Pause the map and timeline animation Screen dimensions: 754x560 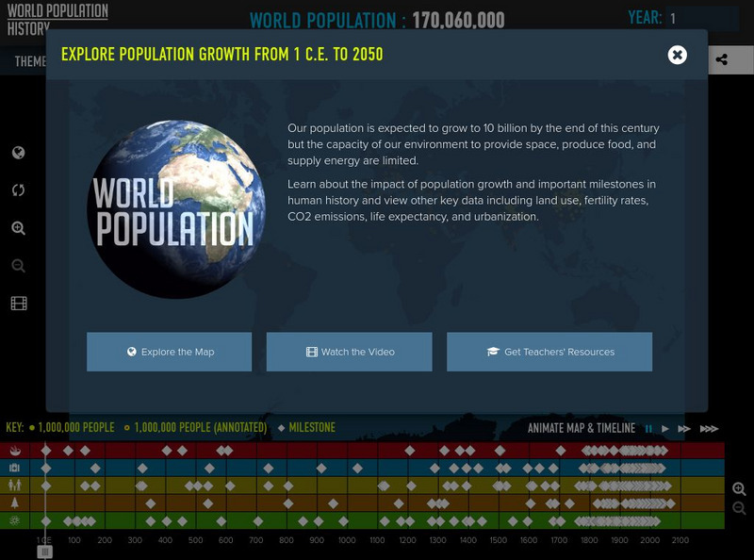click(x=648, y=428)
